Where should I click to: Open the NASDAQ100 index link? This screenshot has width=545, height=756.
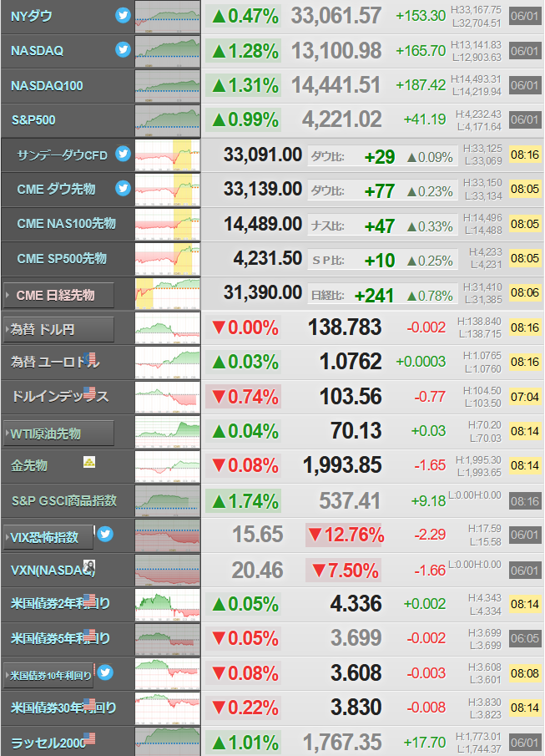click(x=47, y=86)
